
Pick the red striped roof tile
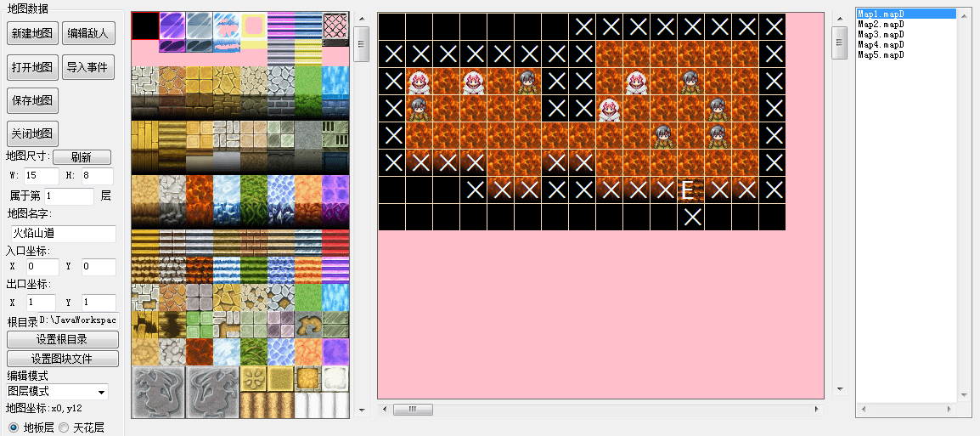(335, 243)
